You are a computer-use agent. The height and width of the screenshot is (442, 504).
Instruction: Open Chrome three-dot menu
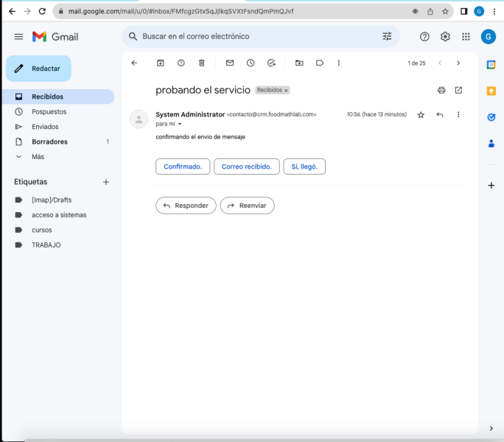tap(494, 12)
